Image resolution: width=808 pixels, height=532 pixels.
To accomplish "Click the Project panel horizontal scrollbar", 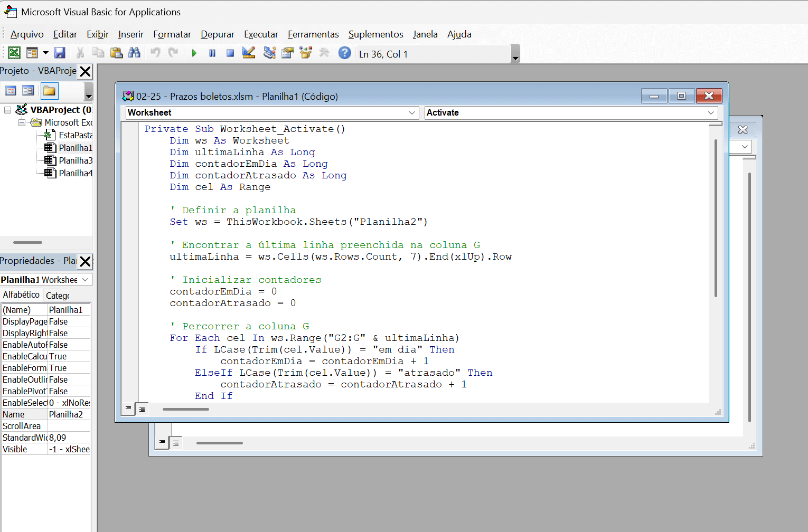I will [x=27, y=242].
